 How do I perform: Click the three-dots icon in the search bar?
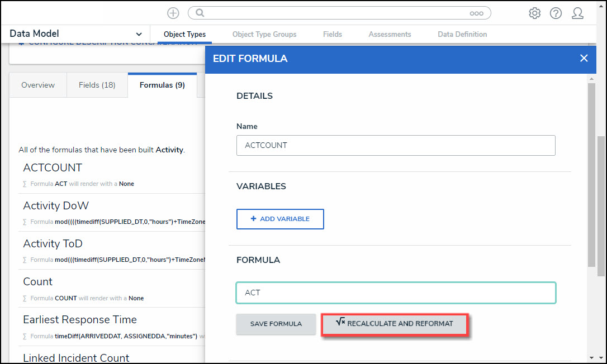(476, 13)
